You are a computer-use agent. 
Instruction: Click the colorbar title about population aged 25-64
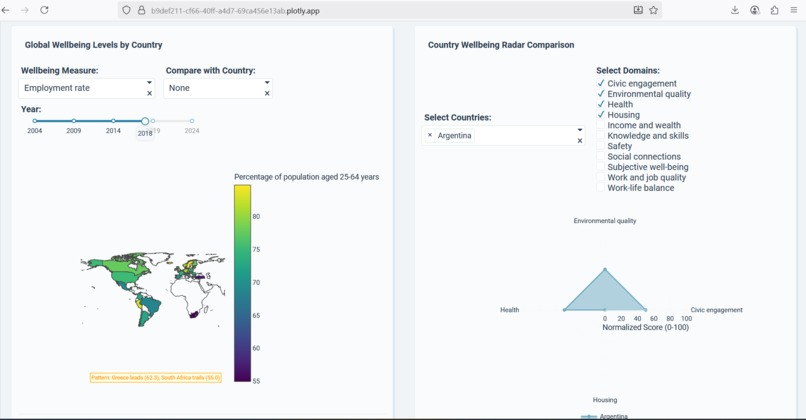click(x=306, y=177)
